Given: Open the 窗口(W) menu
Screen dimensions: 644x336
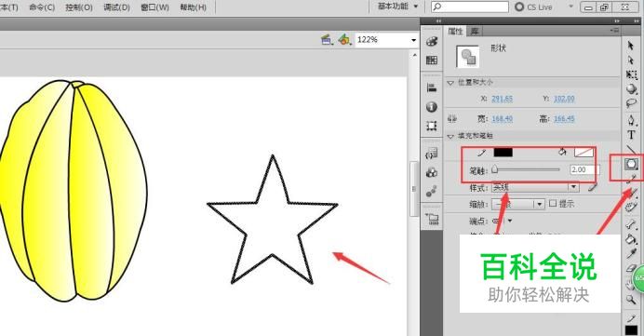Looking at the screenshot, I should coord(154,7).
